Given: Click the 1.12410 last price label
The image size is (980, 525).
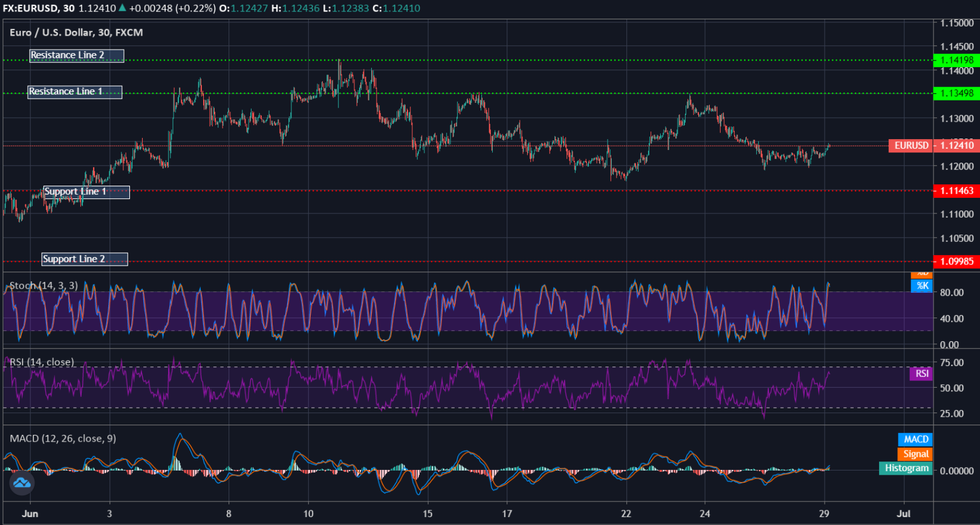Looking at the screenshot, I should [956, 145].
